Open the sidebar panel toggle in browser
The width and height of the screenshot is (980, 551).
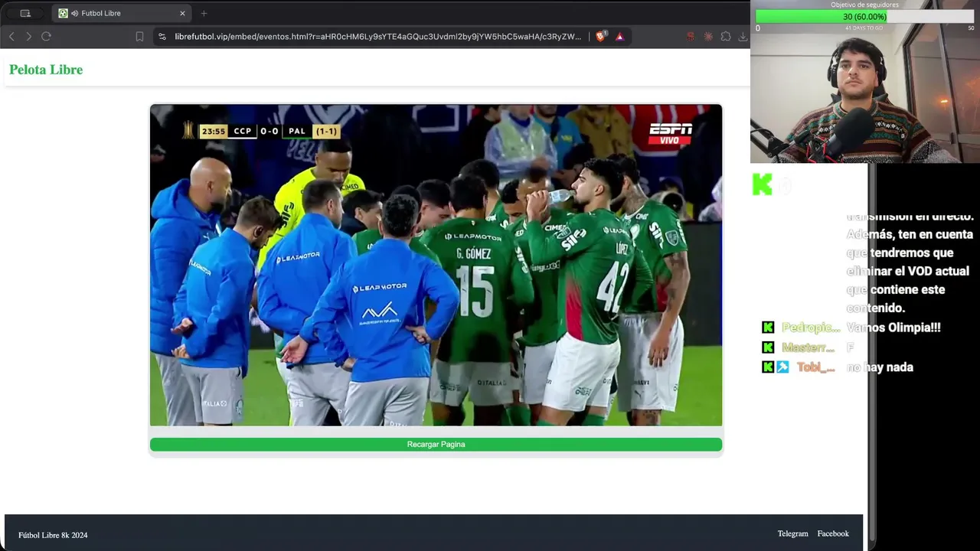point(25,13)
